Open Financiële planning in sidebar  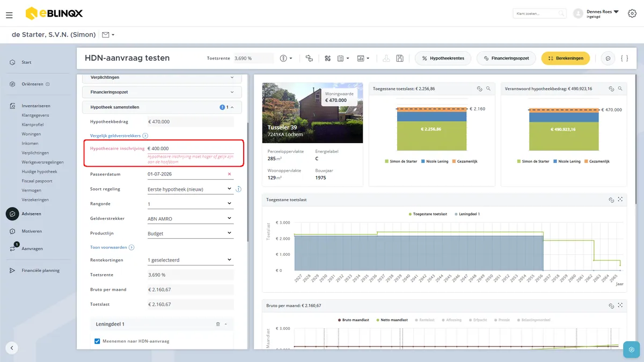click(x=40, y=271)
